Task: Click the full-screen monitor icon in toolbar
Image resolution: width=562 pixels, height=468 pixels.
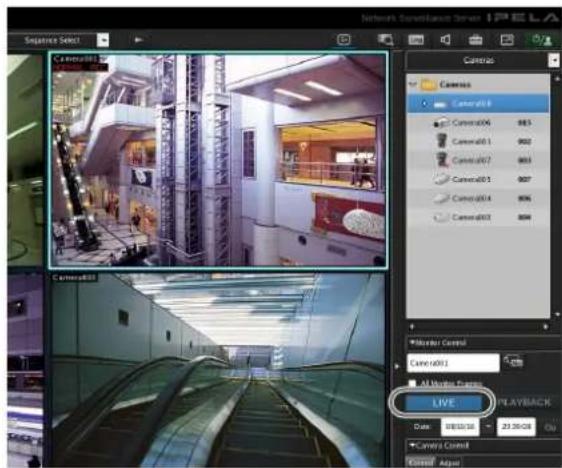Action: tap(344, 39)
